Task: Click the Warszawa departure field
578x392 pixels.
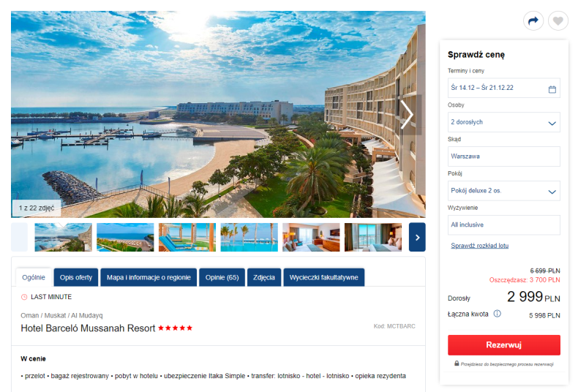Action: 504,157
